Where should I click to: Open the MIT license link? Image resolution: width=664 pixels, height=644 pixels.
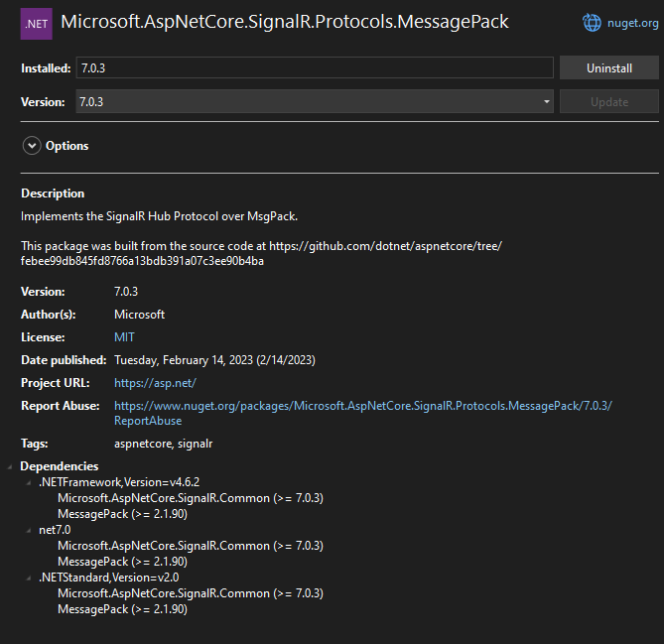point(124,337)
